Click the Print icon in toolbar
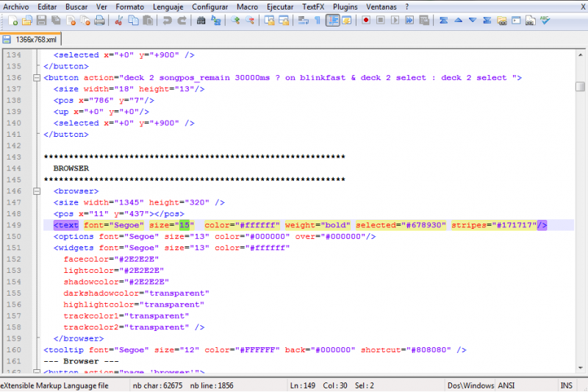This screenshot has height=392, width=588. tap(99, 21)
